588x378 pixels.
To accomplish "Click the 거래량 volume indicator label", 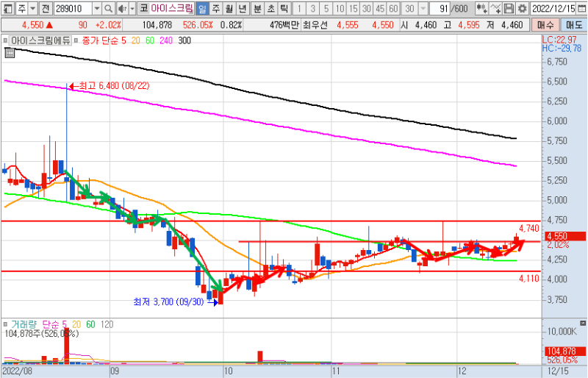I will (24, 324).
